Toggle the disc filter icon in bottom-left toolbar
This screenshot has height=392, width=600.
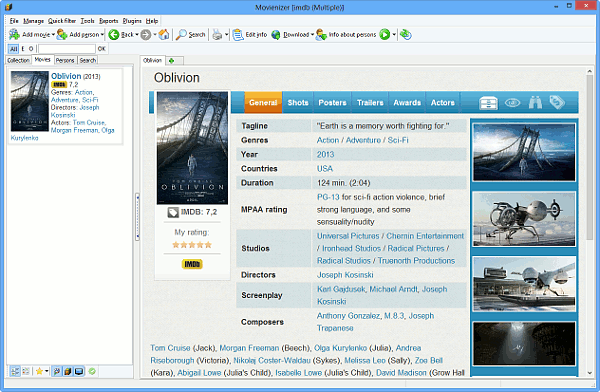(x=57, y=371)
